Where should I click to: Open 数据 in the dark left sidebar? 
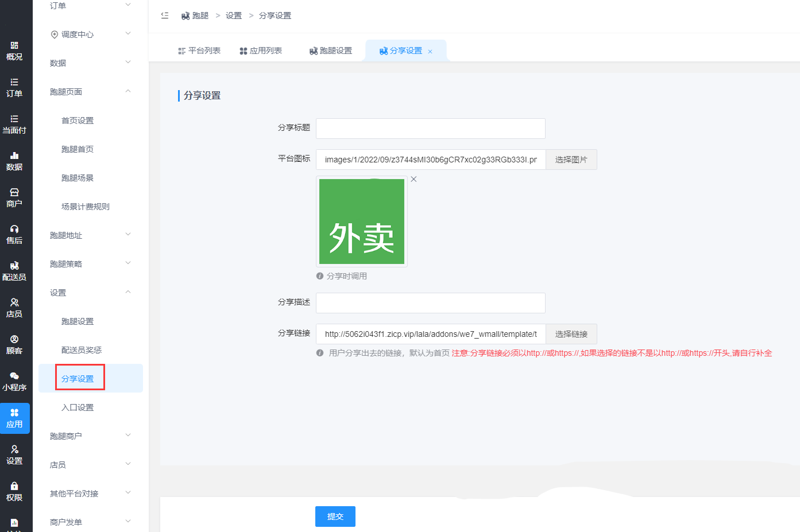(x=14, y=161)
